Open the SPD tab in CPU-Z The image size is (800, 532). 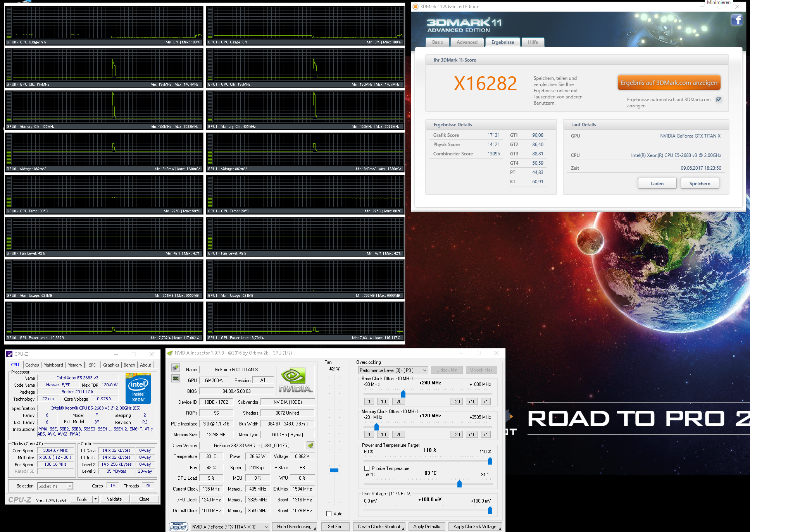(93, 365)
